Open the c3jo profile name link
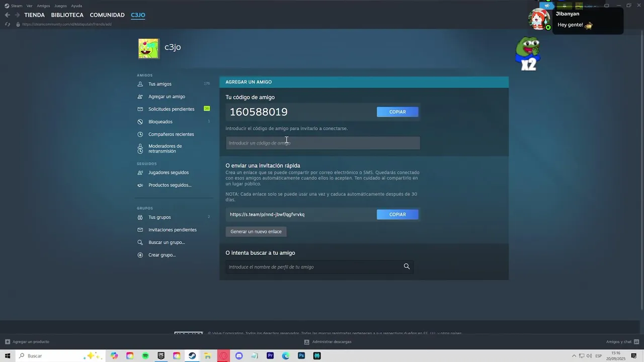 (173, 47)
